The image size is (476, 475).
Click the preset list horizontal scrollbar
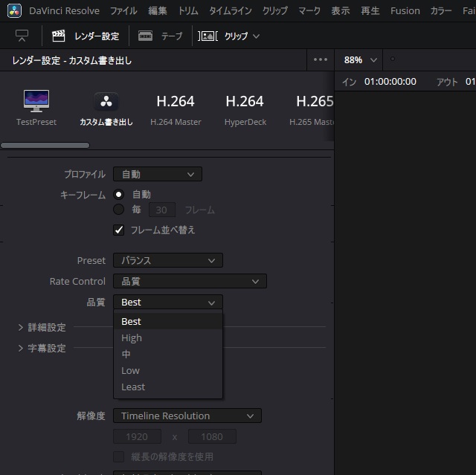(x=45, y=145)
